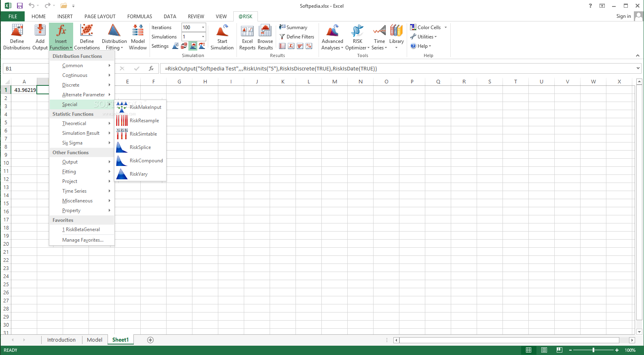Click the open folder icon in title bar
644x355 pixels.
pyautogui.click(x=64, y=6)
